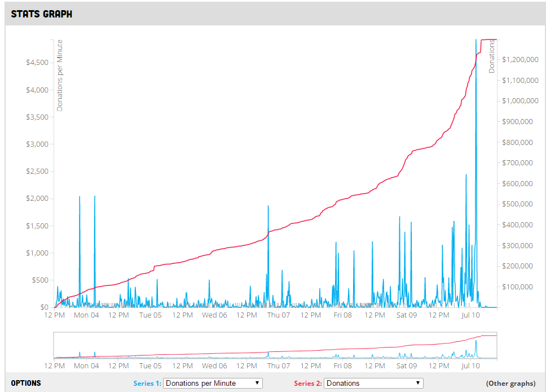Click the Sat 09 label on main graph axis
Viewport: 546px width, 392px height.
(x=407, y=315)
